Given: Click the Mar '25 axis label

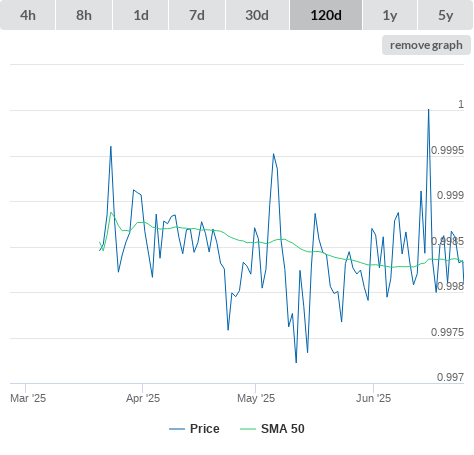Looking at the screenshot, I should pos(28,398).
